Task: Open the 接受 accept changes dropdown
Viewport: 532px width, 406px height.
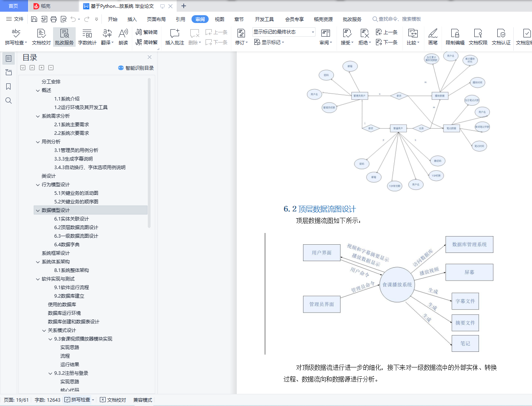Action: click(x=347, y=37)
